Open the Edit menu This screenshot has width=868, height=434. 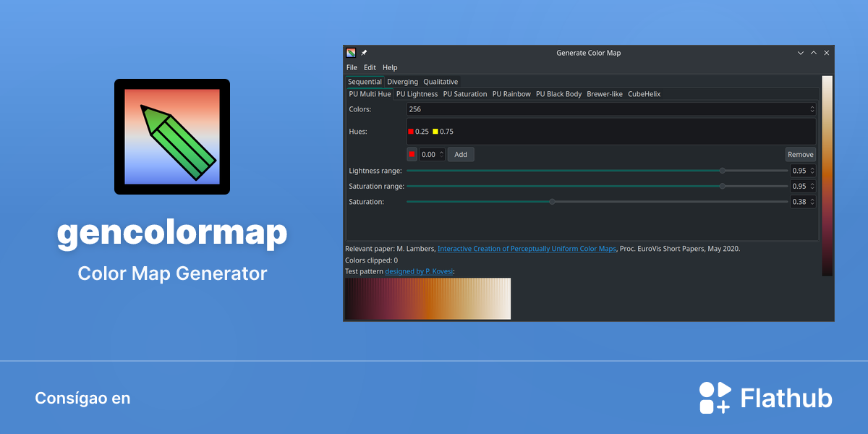point(370,67)
